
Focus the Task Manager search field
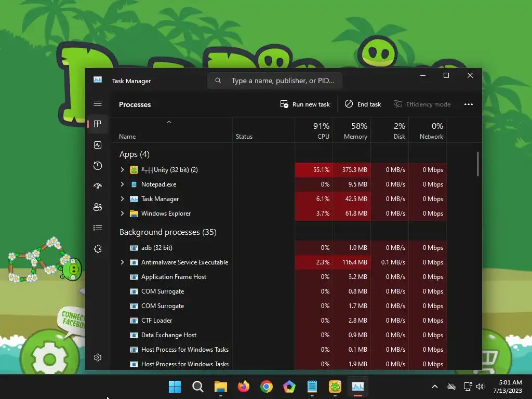tap(275, 81)
